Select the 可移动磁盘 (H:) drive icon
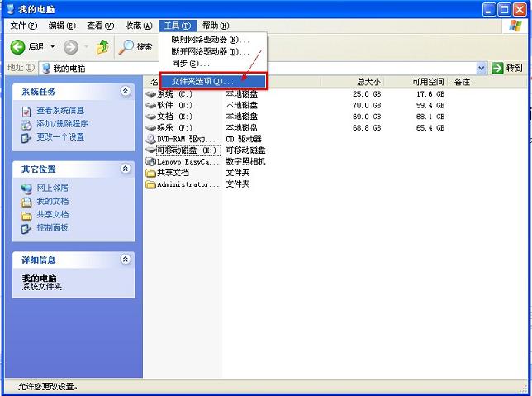The height and width of the screenshot is (396, 532). [x=151, y=150]
